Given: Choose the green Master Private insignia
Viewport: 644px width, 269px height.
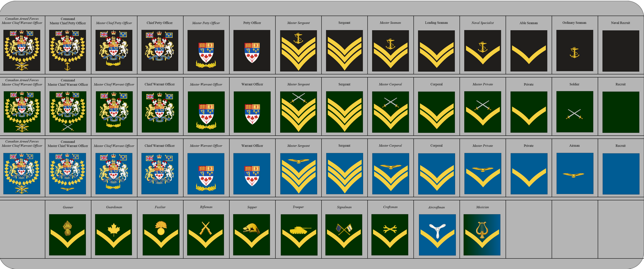Looking at the screenshot, I should pos(483,112).
